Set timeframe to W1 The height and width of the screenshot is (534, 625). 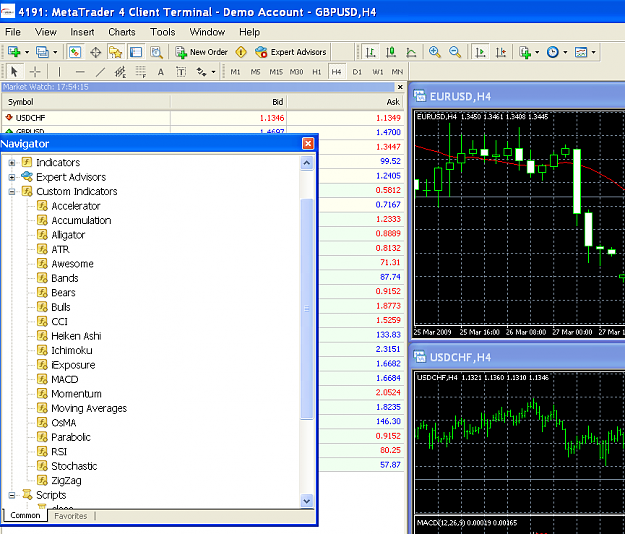[x=377, y=72]
